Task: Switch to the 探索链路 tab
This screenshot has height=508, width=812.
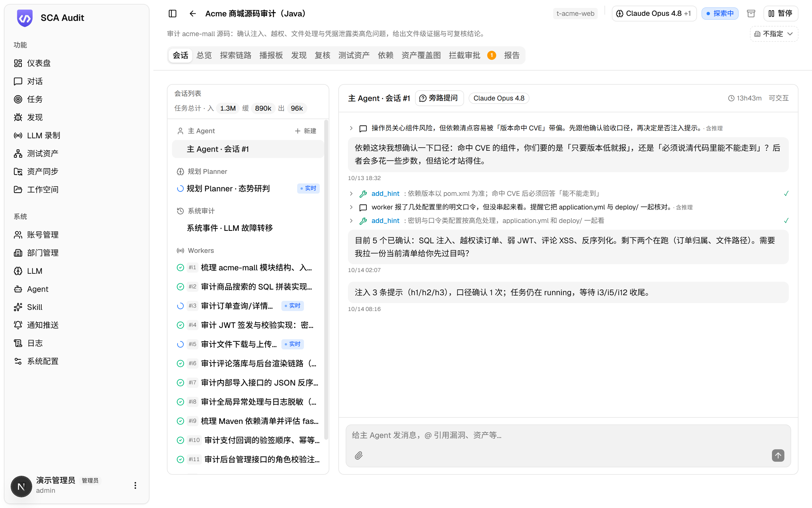Action: click(235, 55)
